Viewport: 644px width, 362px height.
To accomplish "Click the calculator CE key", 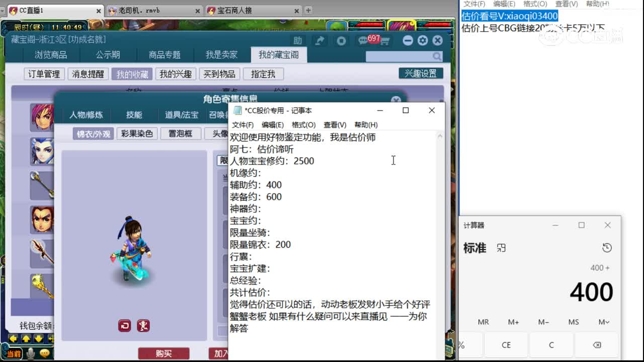I will pos(506,345).
